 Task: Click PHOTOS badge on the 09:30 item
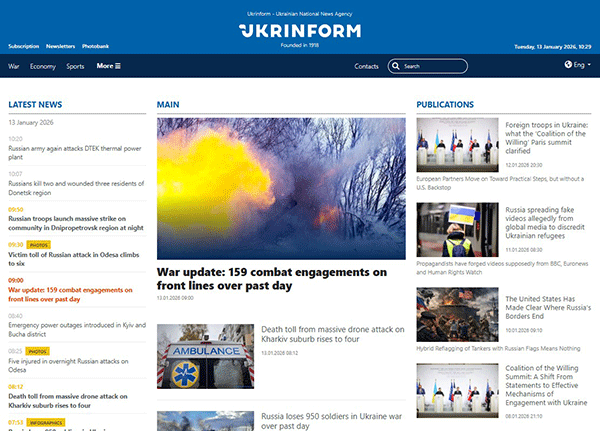(x=39, y=245)
